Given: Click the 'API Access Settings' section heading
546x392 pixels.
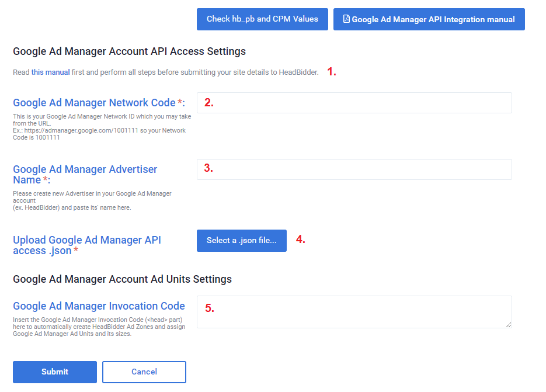Looking at the screenshot, I should pyautogui.click(x=129, y=51).
